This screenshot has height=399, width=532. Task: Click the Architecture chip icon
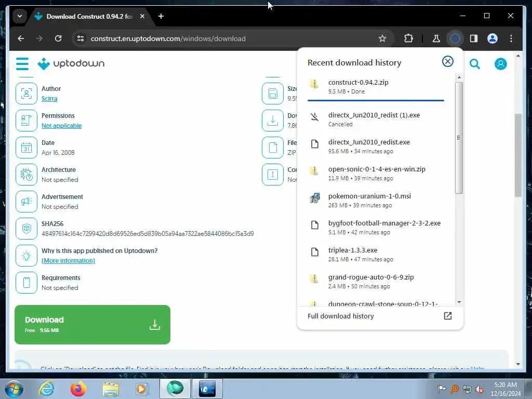(x=26, y=175)
